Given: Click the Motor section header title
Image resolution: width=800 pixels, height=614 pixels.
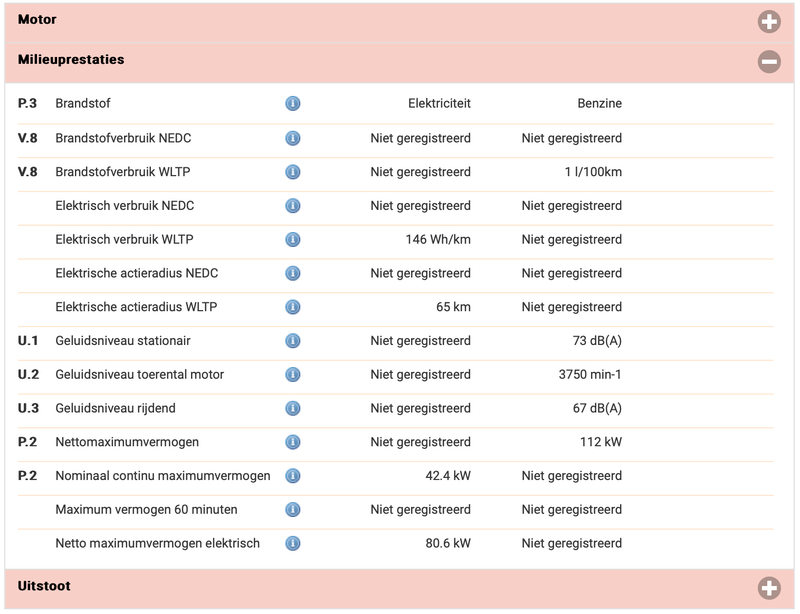Looking at the screenshot, I should (x=37, y=20).
